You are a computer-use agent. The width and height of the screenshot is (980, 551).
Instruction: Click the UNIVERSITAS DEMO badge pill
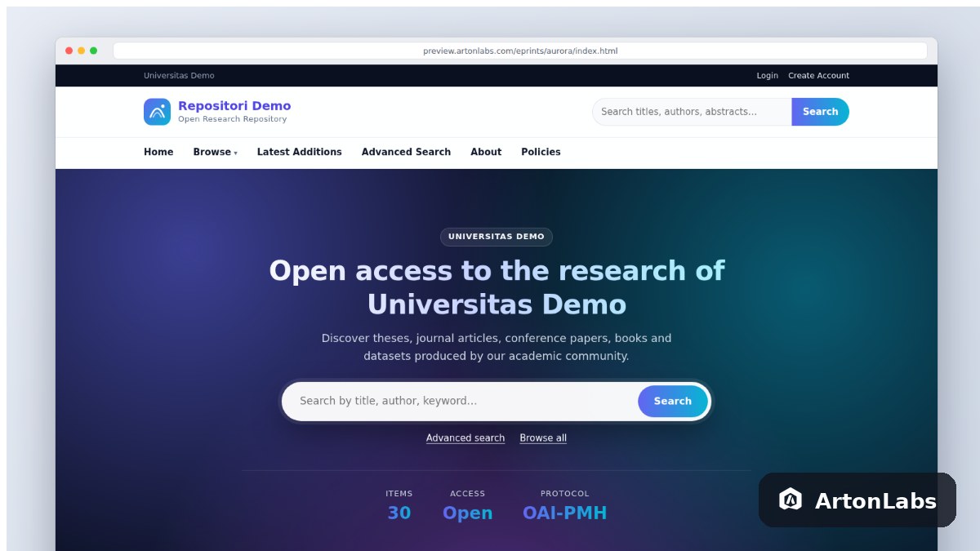pyautogui.click(x=497, y=237)
